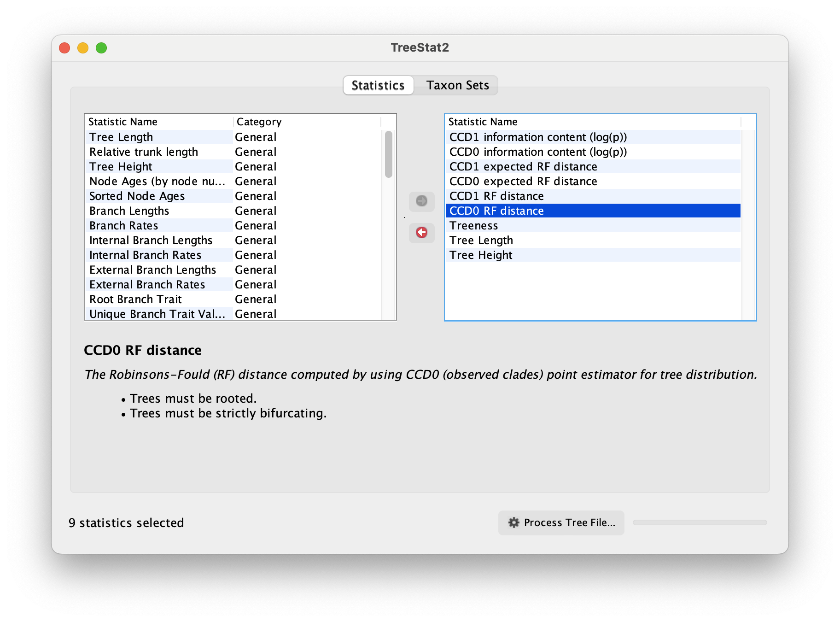The image size is (840, 622).
Task: Select CCD1 expected RF distance row
Action: click(x=593, y=167)
